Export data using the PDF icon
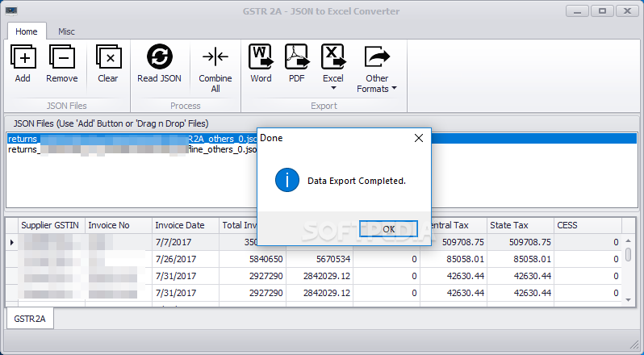This screenshot has width=644, height=355. click(x=296, y=56)
